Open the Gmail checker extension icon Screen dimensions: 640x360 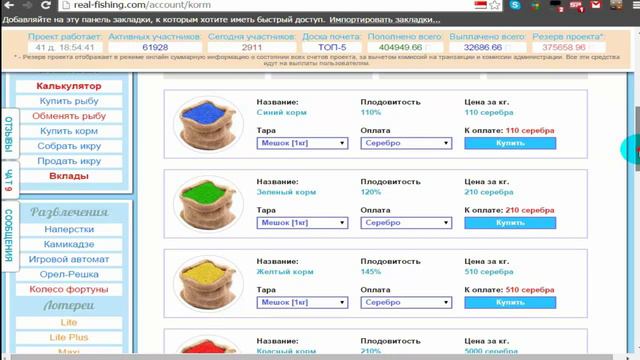point(596,5)
